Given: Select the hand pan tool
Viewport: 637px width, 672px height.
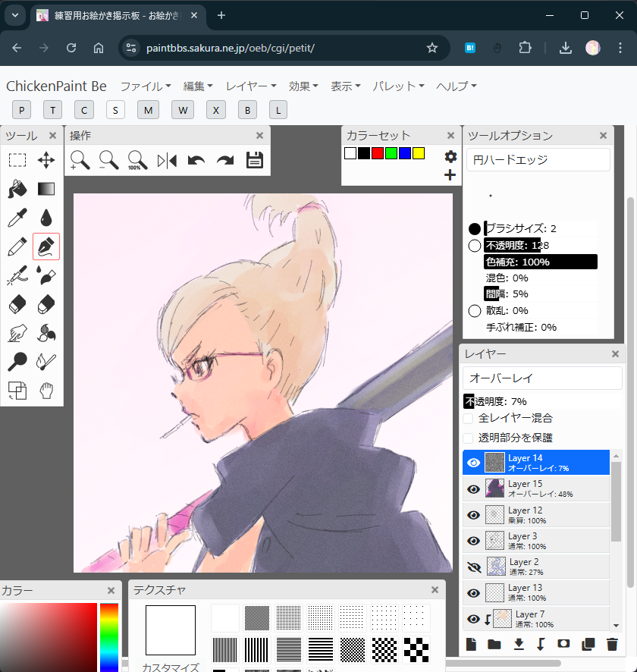Looking at the screenshot, I should click(x=46, y=391).
